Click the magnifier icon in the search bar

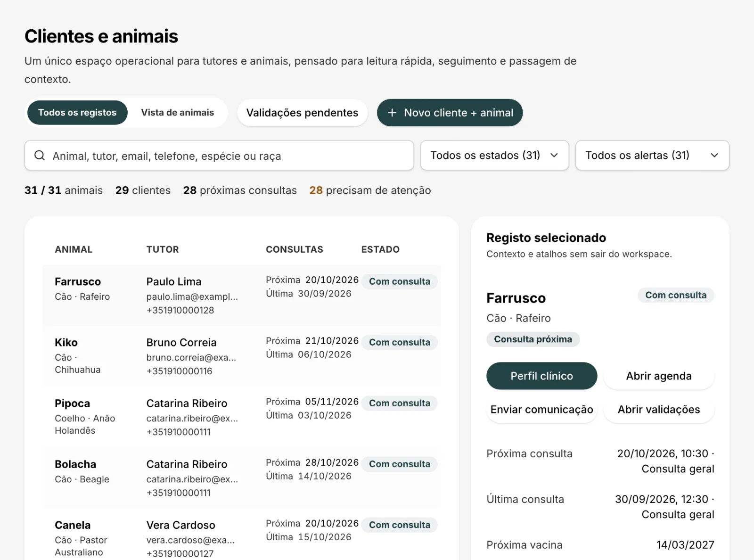[x=40, y=156]
